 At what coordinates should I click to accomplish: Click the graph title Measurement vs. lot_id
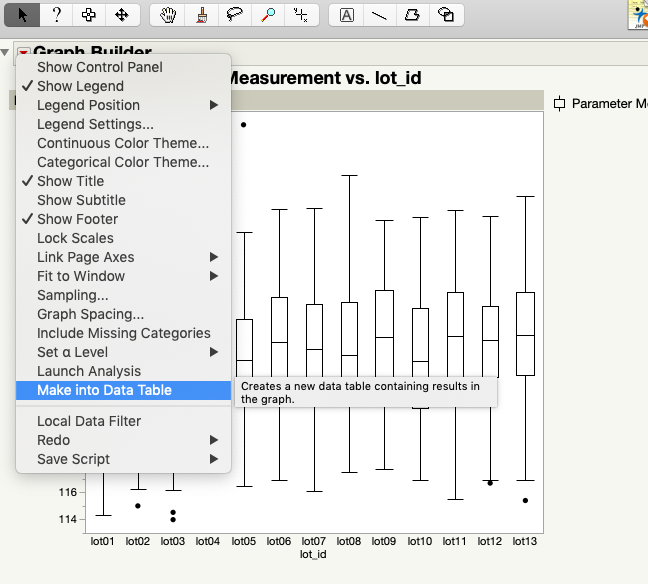pyautogui.click(x=325, y=78)
